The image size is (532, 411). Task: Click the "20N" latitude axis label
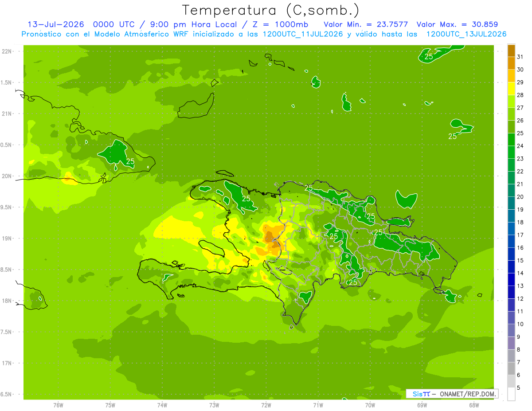(x=7, y=176)
